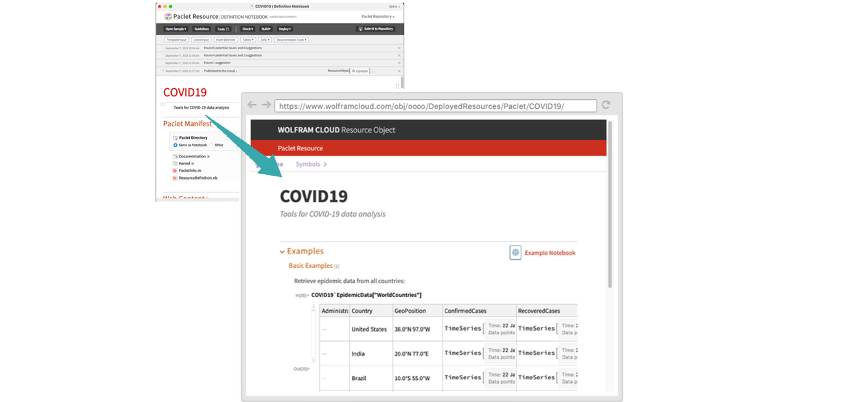The width and height of the screenshot is (868, 402).
Task: Click the Example Notebook icon
Action: (x=516, y=253)
